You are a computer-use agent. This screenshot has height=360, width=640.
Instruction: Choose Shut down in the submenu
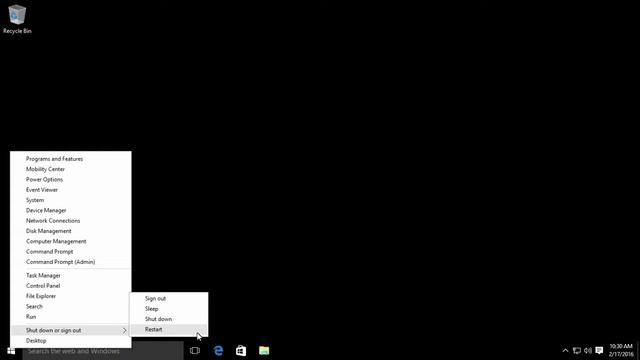tap(169, 319)
